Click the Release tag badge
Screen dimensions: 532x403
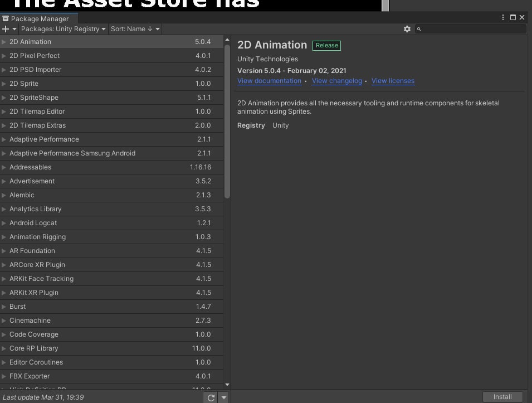click(x=327, y=46)
